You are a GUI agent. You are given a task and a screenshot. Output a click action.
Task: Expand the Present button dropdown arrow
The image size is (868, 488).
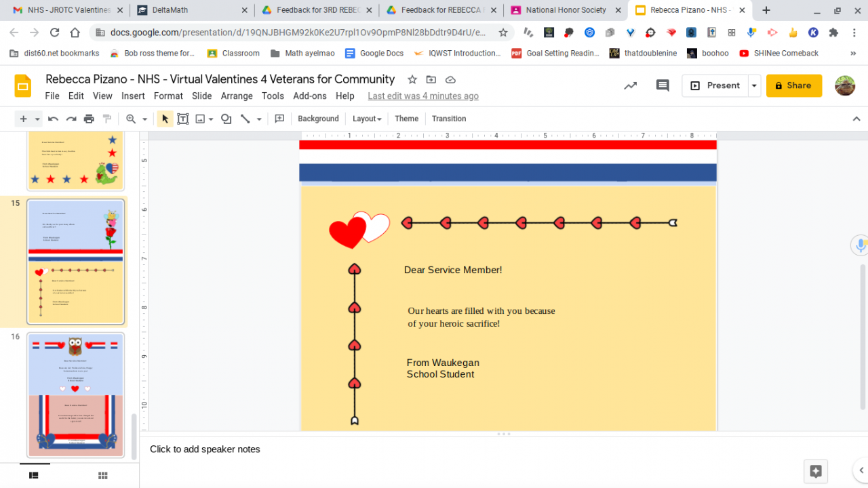coord(754,85)
